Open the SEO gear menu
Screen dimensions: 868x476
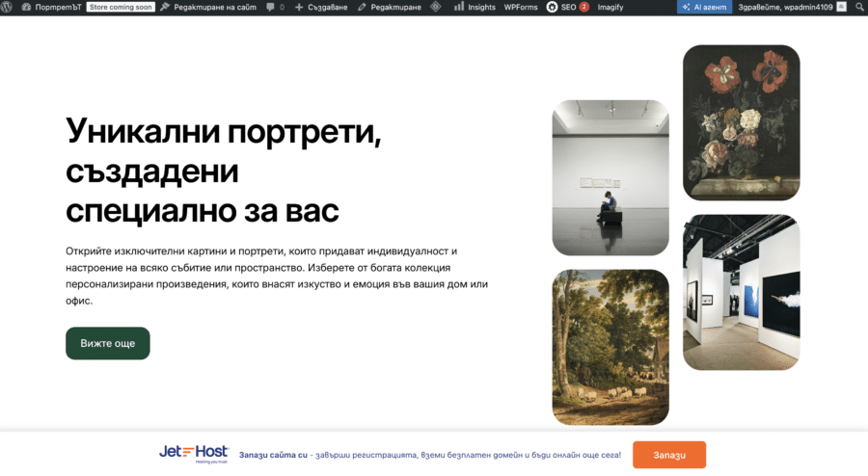click(561, 7)
